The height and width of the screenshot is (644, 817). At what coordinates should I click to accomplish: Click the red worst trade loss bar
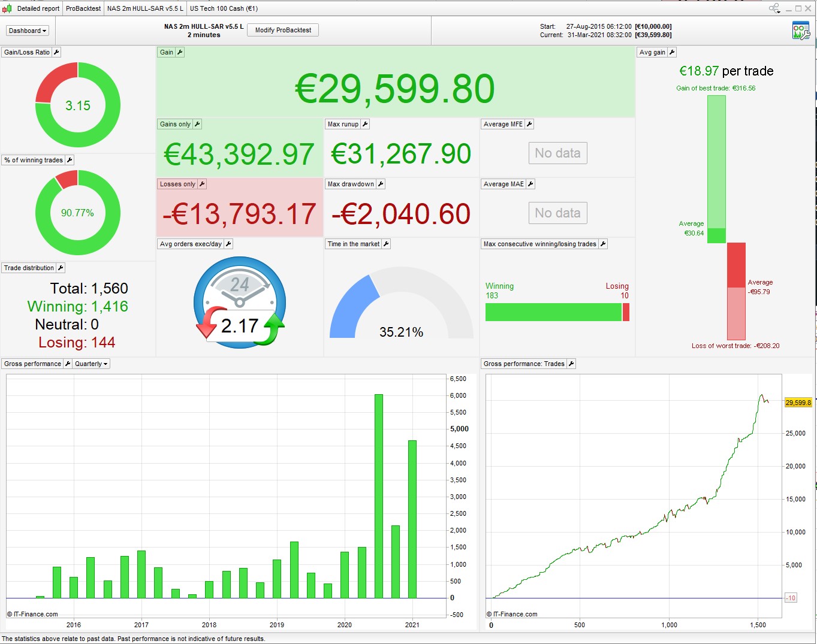[736, 291]
